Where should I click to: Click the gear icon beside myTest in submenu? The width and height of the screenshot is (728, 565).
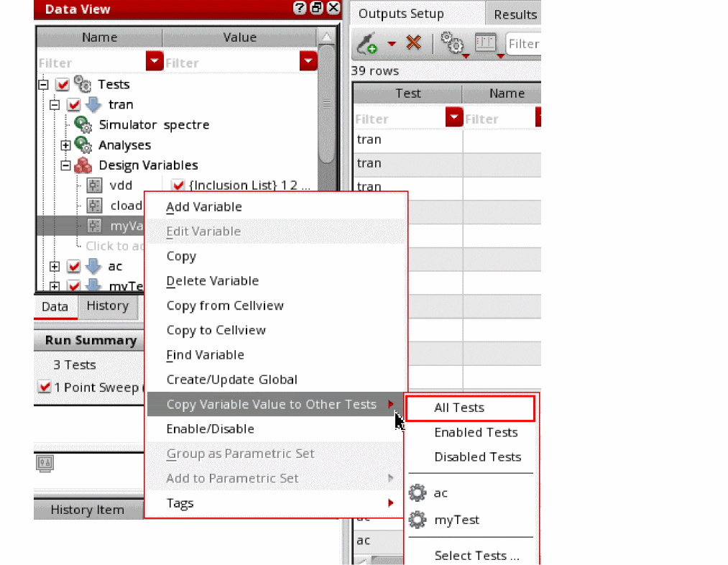point(418,520)
